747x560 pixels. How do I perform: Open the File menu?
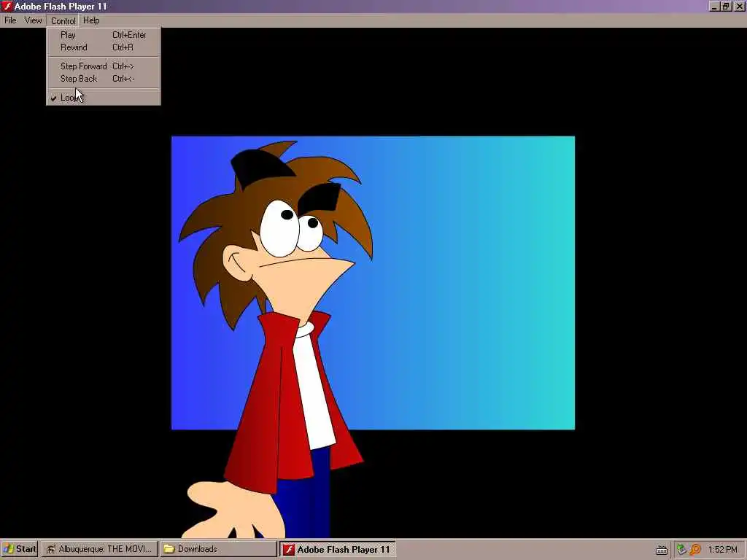tap(10, 20)
